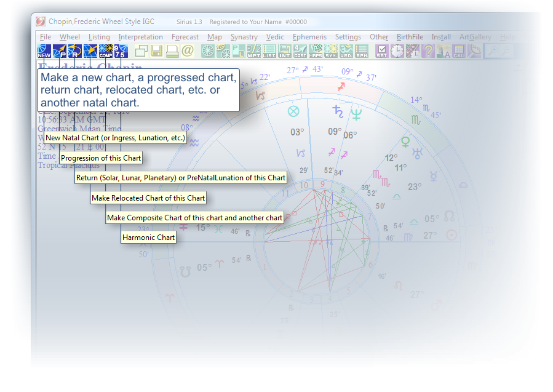Click the floppy disk save icon
This screenshot has width=553, height=392.
click(157, 51)
